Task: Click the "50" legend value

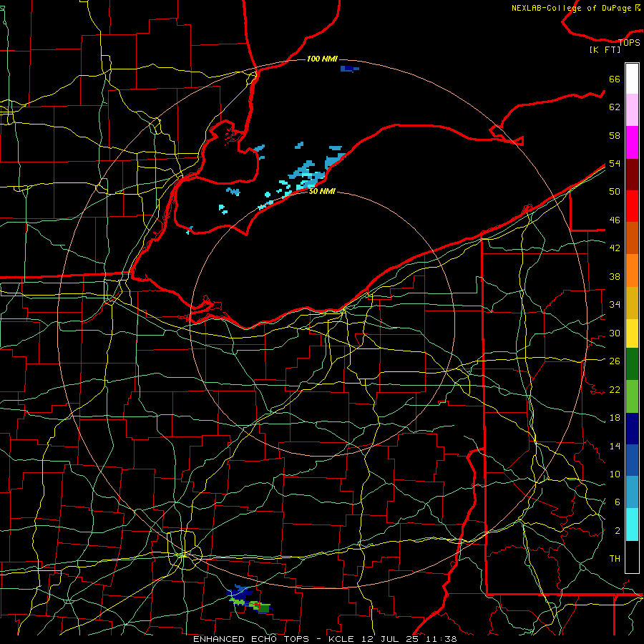Action: tap(615, 192)
